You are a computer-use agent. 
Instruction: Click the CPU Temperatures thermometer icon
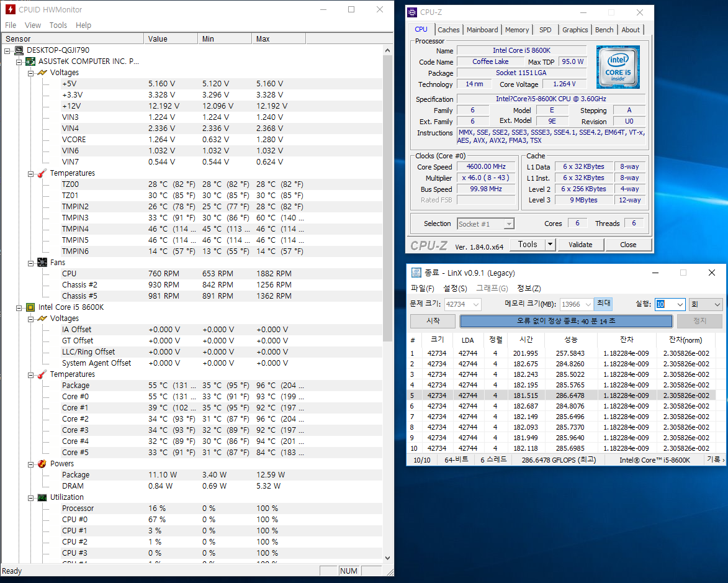pyautogui.click(x=42, y=374)
